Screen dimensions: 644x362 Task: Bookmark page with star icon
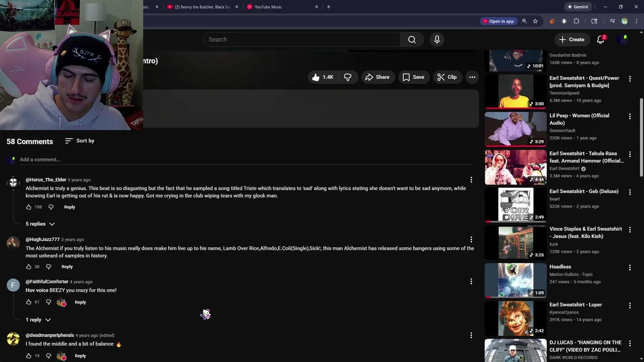point(535,21)
